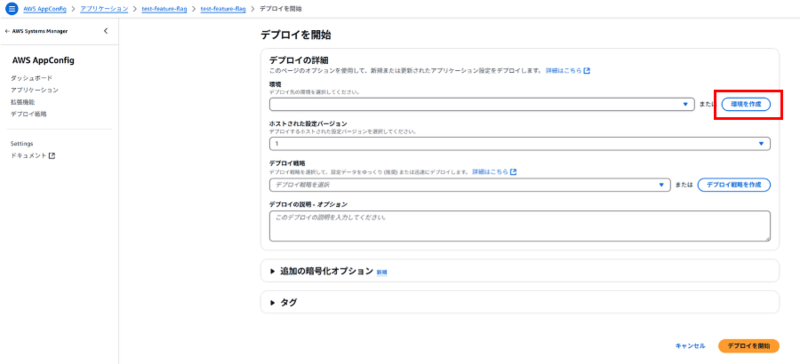Click the デプロイ戦略を作成 button
This screenshot has width=800, height=364.
click(734, 185)
